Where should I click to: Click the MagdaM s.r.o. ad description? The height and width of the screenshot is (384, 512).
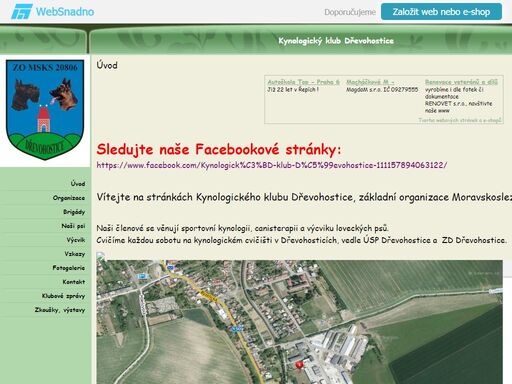point(382,90)
